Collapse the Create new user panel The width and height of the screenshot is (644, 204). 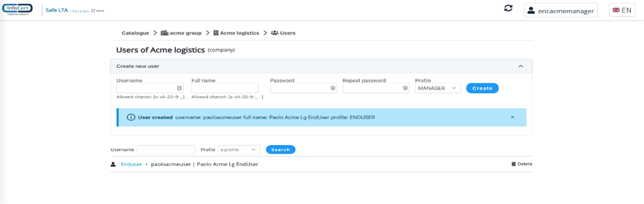[x=521, y=66]
